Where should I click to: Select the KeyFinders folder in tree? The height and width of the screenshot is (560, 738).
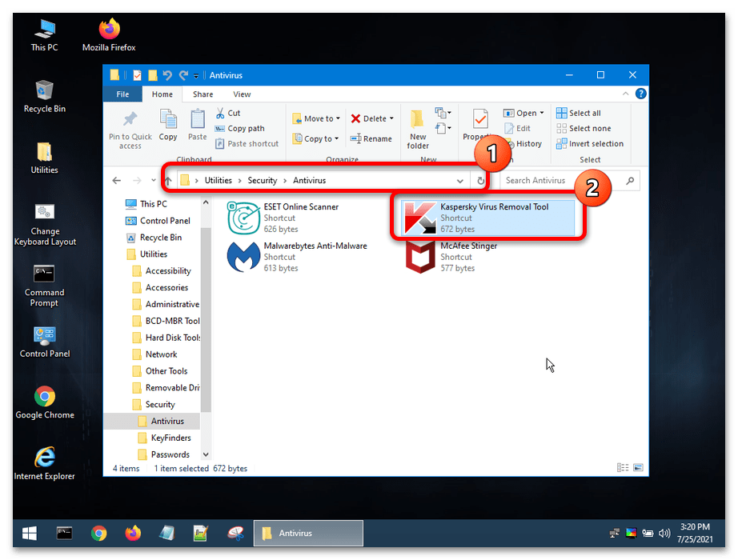tap(170, 438)
